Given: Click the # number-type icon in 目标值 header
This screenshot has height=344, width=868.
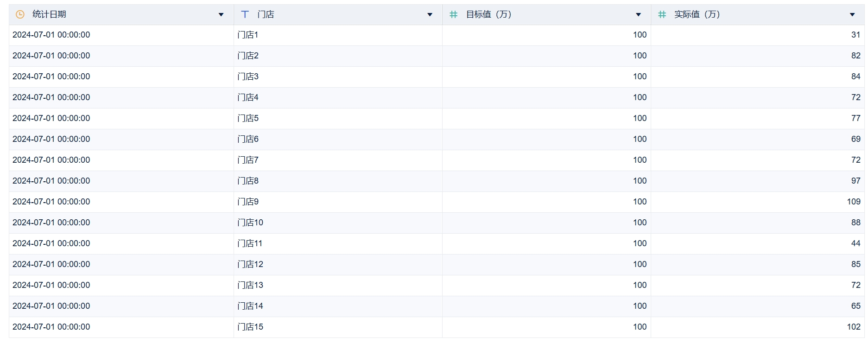Looking at the screenshot, I should [x=454, y=14].
